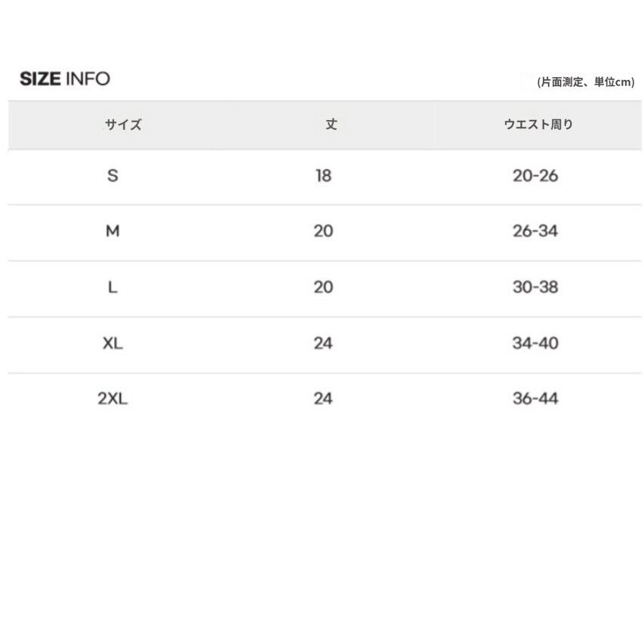Click the 26-34 waist value
This screenshot has width=644, height=644.
[x=535, y=232]
